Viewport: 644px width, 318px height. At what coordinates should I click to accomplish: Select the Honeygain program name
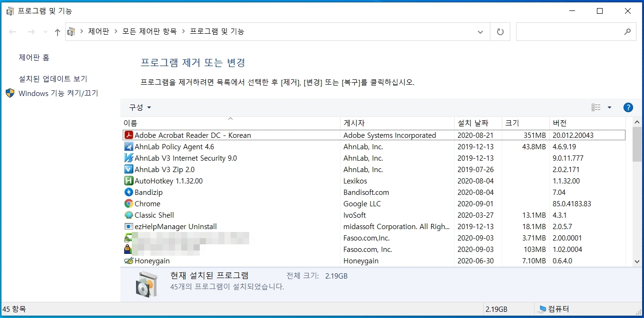[x=152, y=261]
